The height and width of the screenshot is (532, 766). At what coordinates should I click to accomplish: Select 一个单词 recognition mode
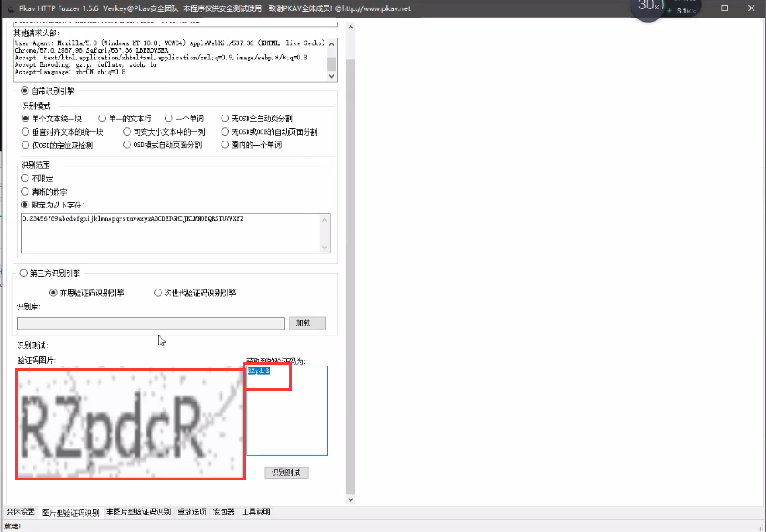click(x=168, y=119)
